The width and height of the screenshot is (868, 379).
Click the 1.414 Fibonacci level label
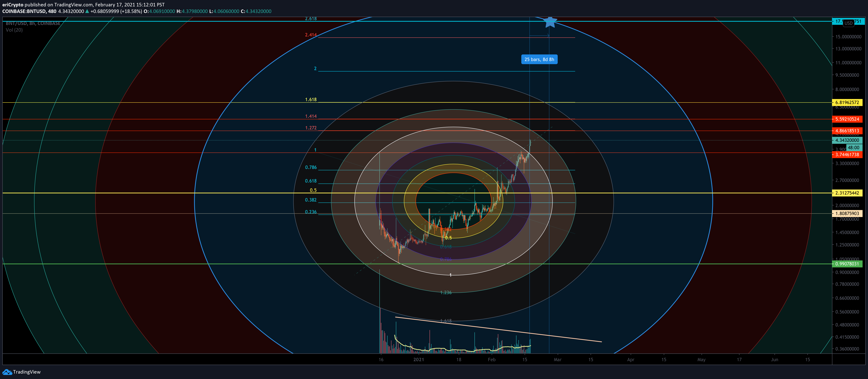coord(311,116)
